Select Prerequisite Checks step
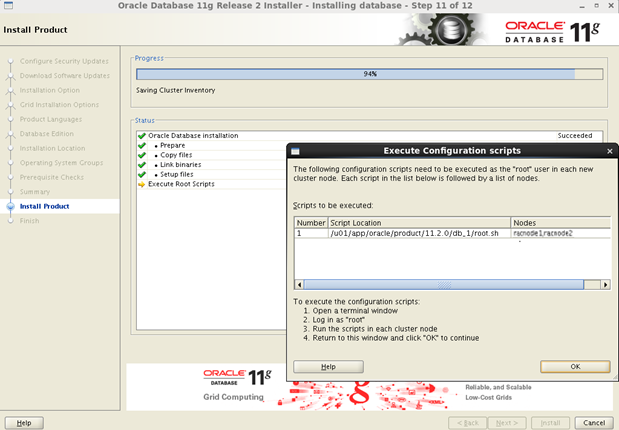Viewport: 619px width, 430px height. [x=52, y=177]
